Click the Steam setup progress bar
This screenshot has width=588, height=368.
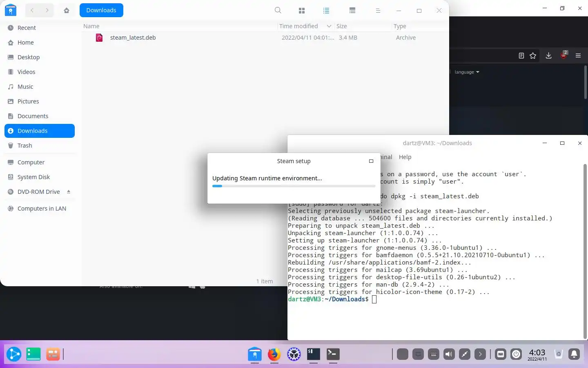(294, 186)
